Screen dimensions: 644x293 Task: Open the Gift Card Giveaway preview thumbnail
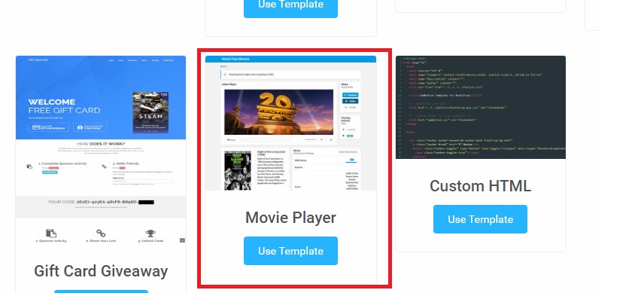(x=101, y=151)
